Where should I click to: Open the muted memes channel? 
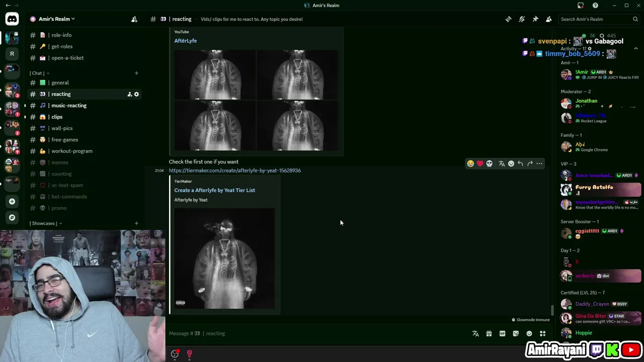(84, 162)
